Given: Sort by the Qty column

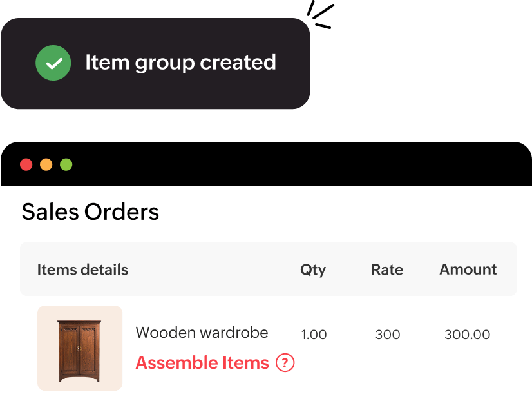Looking at the screenshot, I should click(x=313, y=269).
